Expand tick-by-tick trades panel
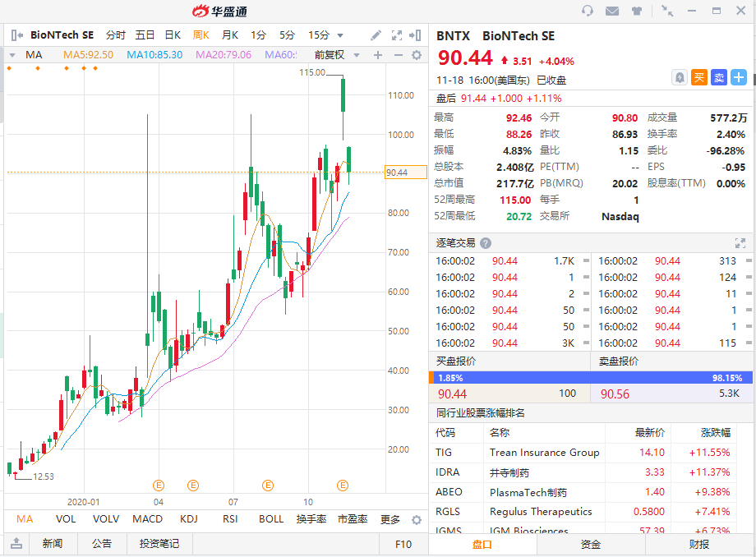 740,243
